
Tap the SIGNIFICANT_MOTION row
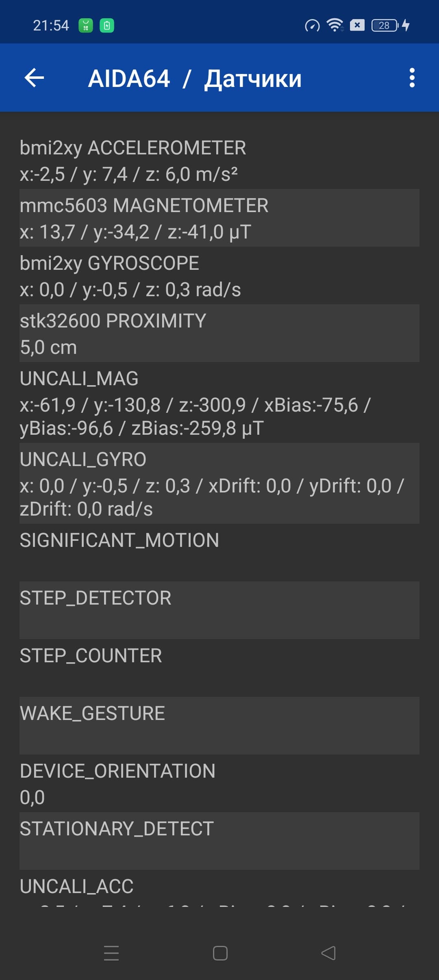pos(219,553)
